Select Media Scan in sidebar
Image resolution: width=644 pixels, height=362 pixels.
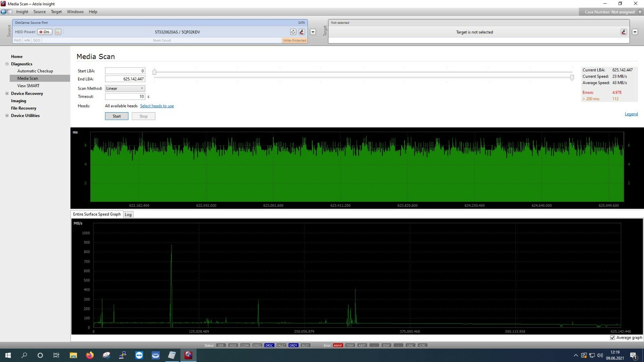coord(40,78)
